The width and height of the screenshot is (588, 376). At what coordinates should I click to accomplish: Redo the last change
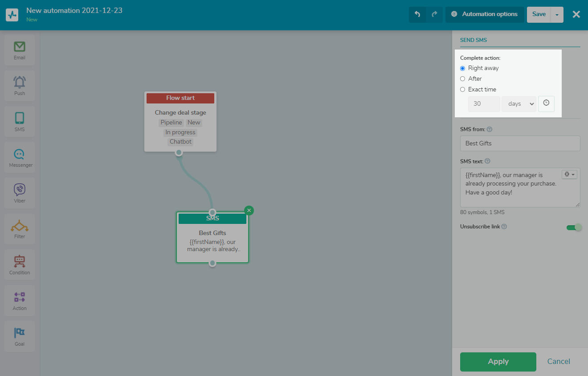[x=434, y=14]
